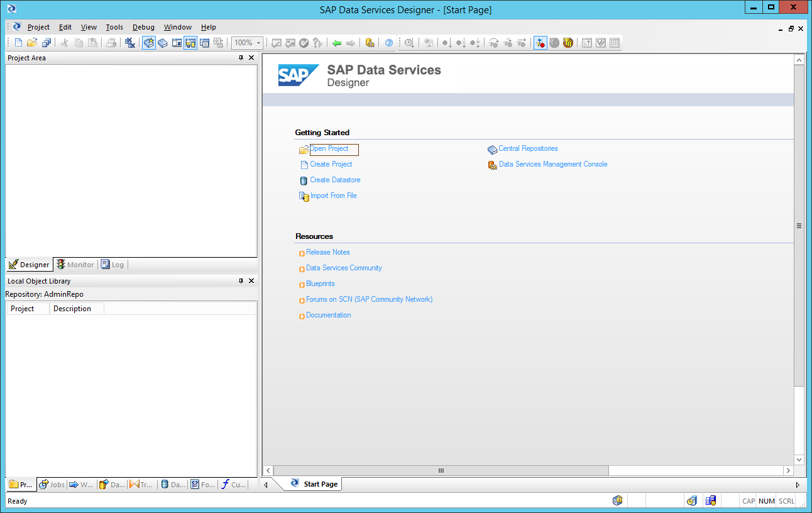Toggle the Local Object Library toolbar button

149,43
